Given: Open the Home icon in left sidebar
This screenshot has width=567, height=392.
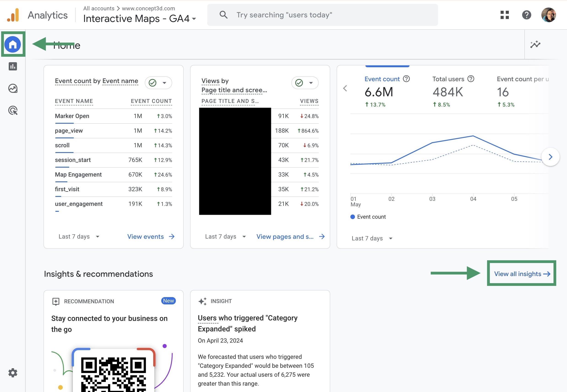Looking at the screenshot, I should tap(13, 44).
